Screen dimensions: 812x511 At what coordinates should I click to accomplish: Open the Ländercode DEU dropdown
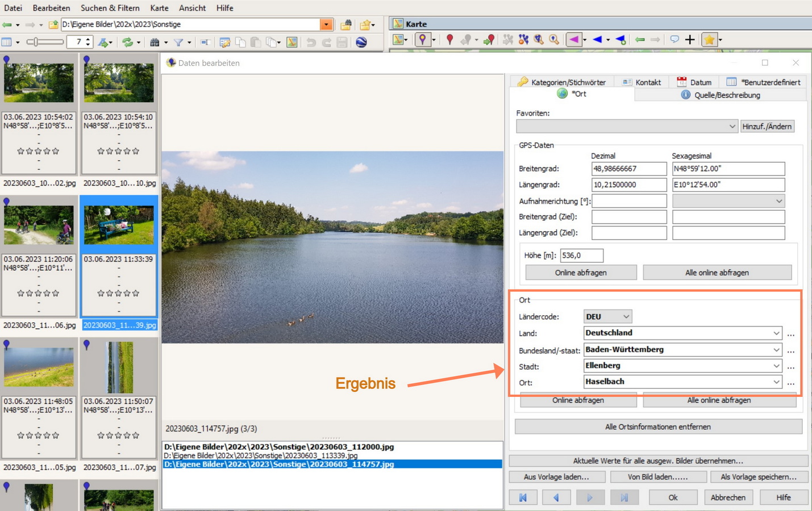(626, 317)
